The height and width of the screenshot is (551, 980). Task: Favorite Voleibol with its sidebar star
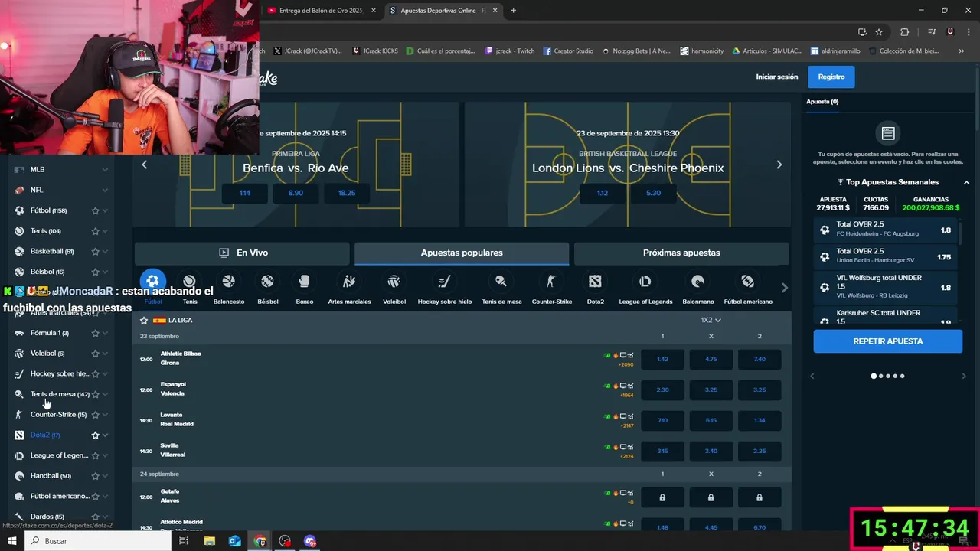[95, 354]
